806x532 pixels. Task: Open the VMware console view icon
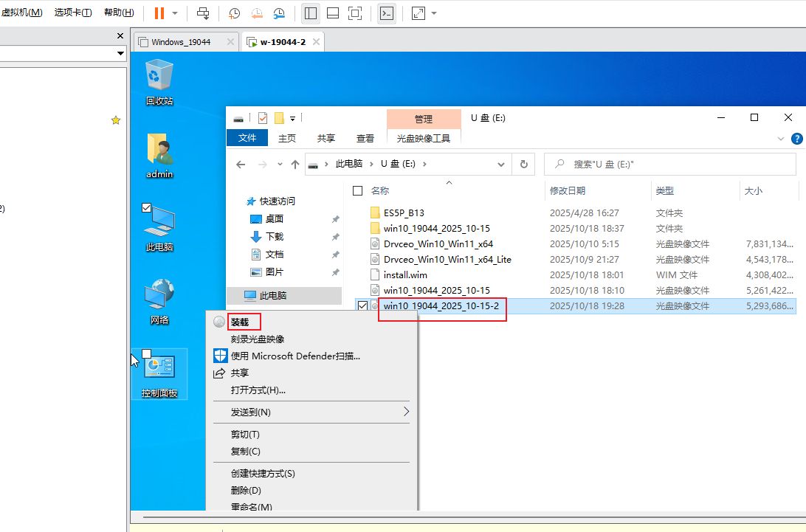tap(386, 13)
